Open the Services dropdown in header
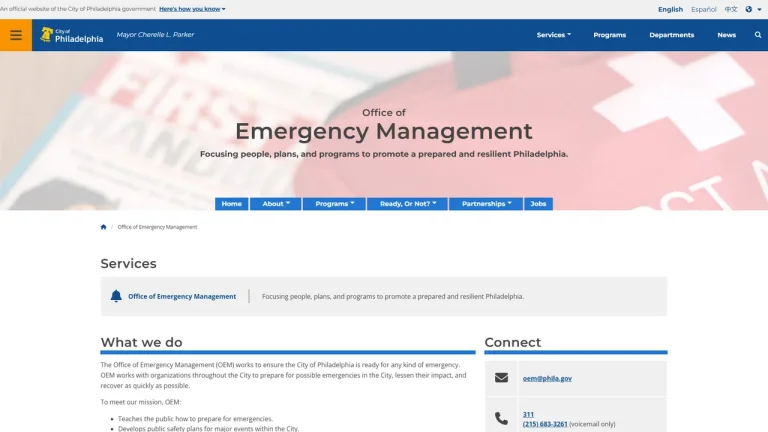This screenshot has height=432, width=768. coord(553,35)
